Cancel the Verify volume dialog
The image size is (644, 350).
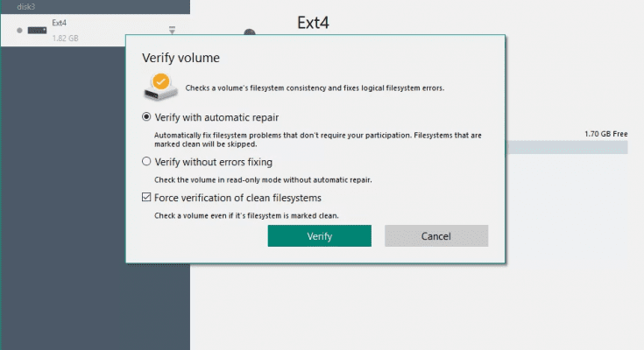(436, 236)
